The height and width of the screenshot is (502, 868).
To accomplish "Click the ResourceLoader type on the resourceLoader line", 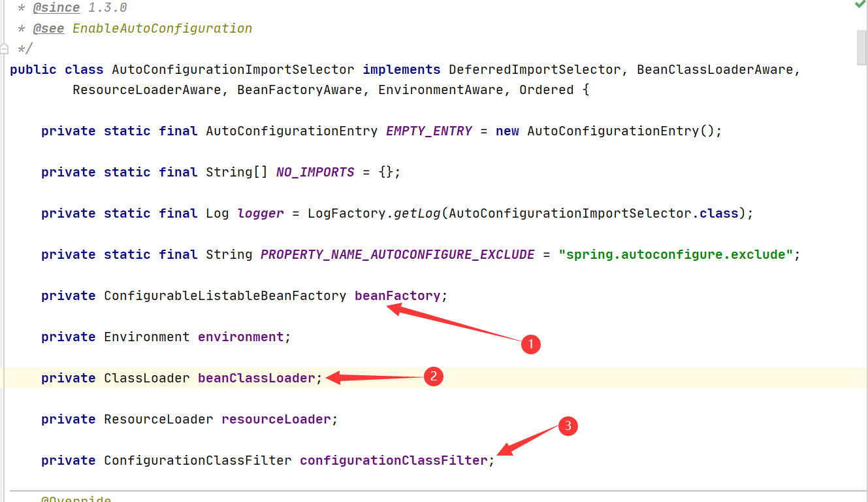I will (x=159, y=420).
